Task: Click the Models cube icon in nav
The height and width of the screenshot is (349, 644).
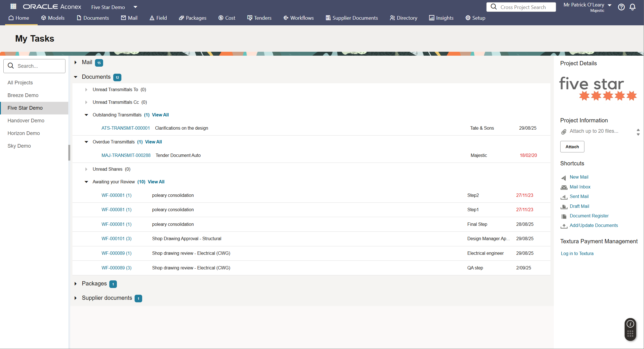Action: (x=44, y=18)
